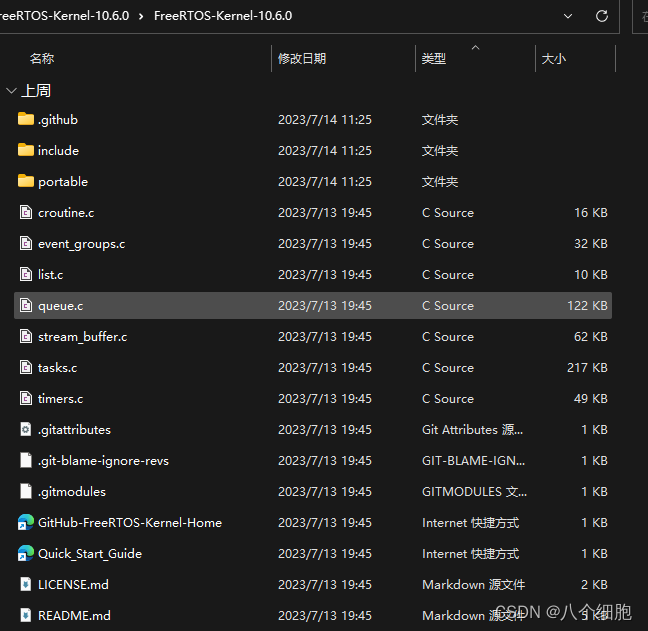This screenshot has width=648, height=631.
Task: Click the list.c file icon
Action: click(x=26, y=274)
